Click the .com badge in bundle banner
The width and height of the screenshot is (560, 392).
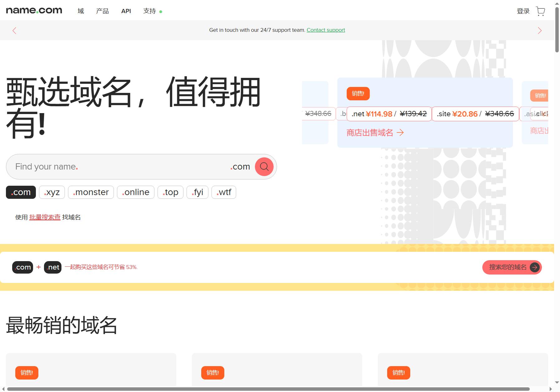pos(22,267)
